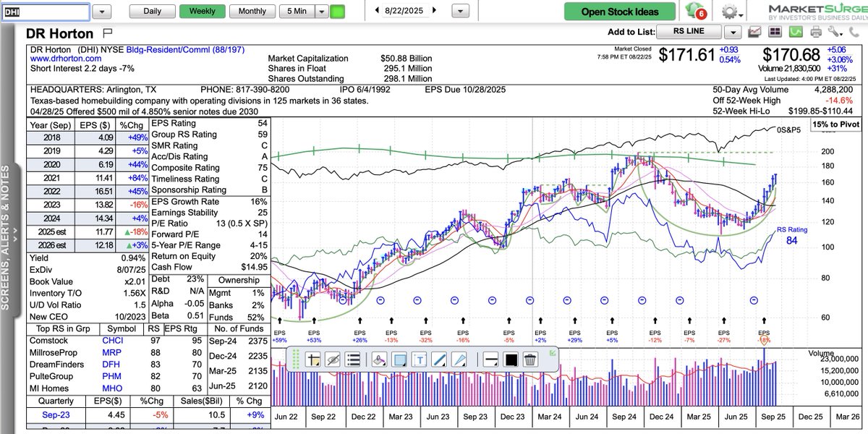Click the phone support icon
Image resolution: width=868 pixels, height=434 pixels.
(854, 32)
